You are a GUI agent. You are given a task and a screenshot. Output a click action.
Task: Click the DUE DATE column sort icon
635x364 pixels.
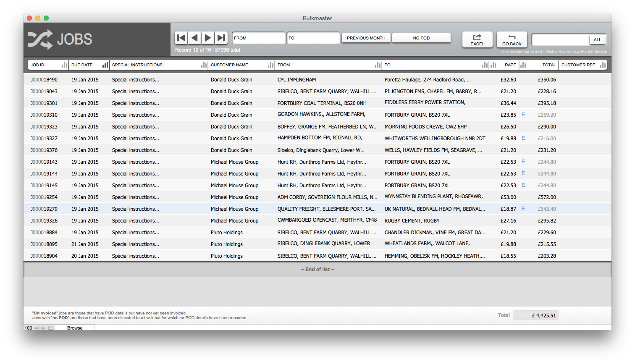[105, 65]
